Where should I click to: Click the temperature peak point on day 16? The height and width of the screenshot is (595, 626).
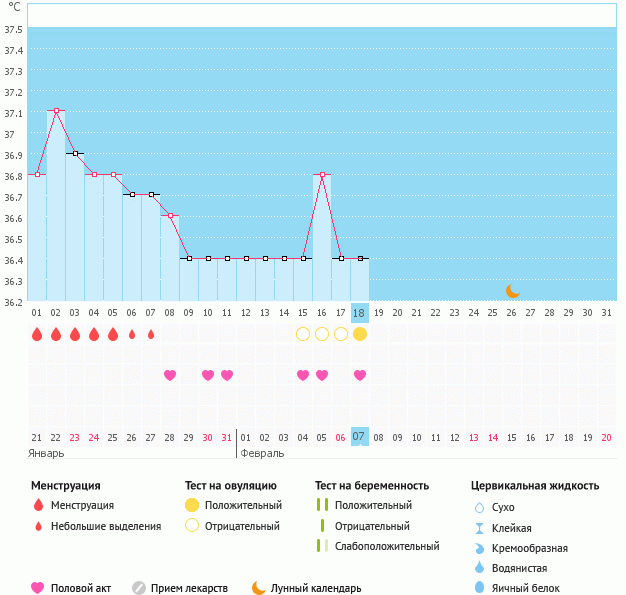[322, 174]
